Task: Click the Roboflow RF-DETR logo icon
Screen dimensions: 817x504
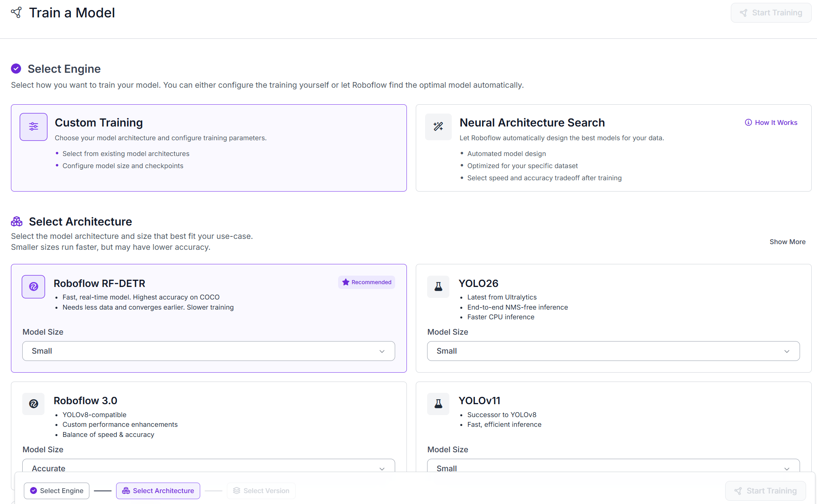Action: (x=34, y=287)
